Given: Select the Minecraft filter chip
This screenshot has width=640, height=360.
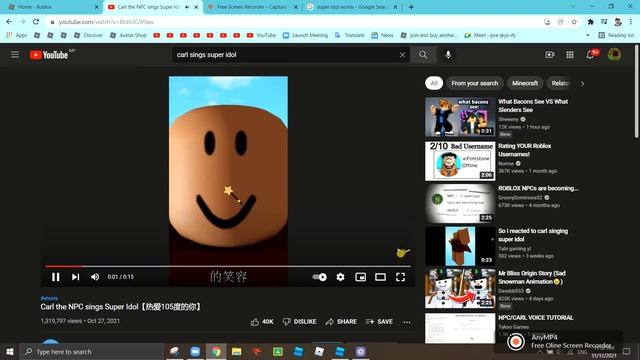Looking at the screenshot, I should 525,83.
